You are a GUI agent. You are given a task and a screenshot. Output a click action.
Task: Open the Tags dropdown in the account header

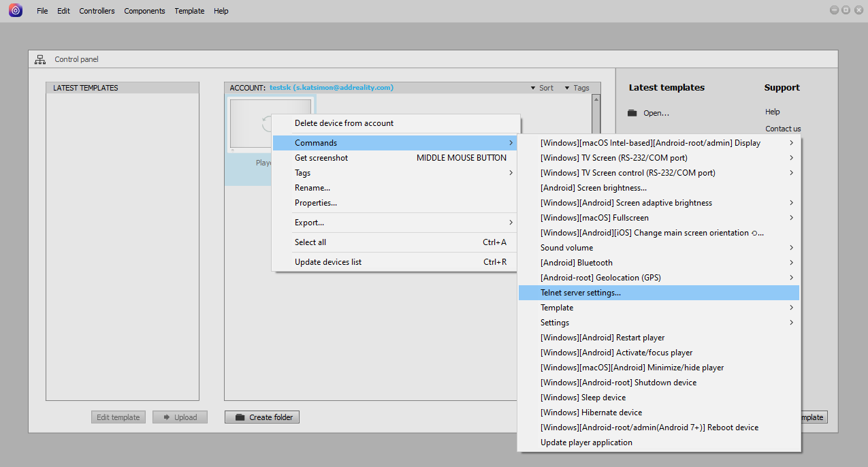coord(577,88)
